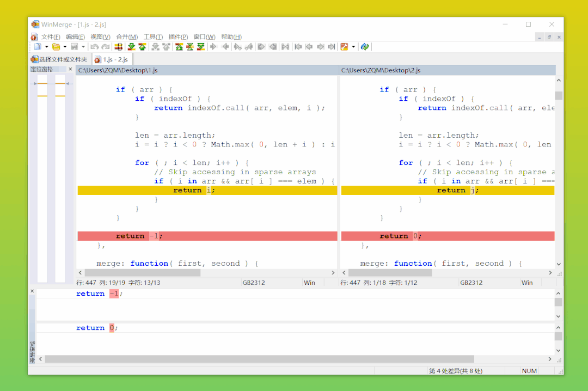Move to the previous file

[x=309, y=46]
